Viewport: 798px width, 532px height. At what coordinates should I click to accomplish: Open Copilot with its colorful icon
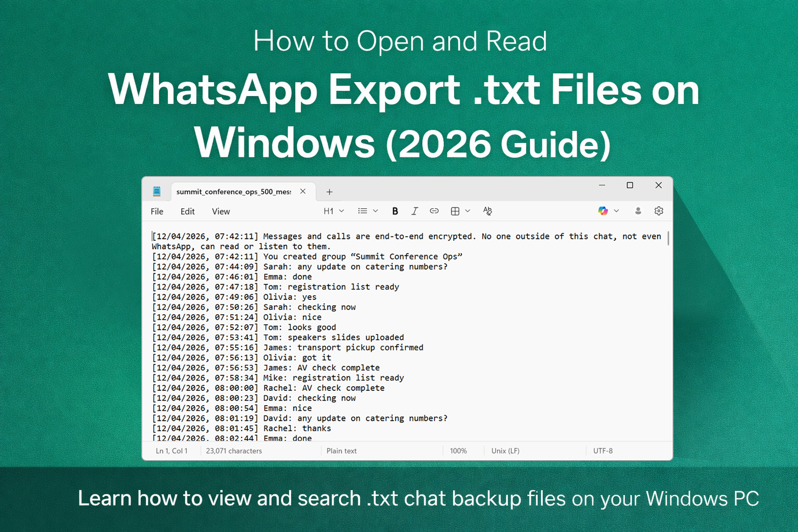(603, 211)
